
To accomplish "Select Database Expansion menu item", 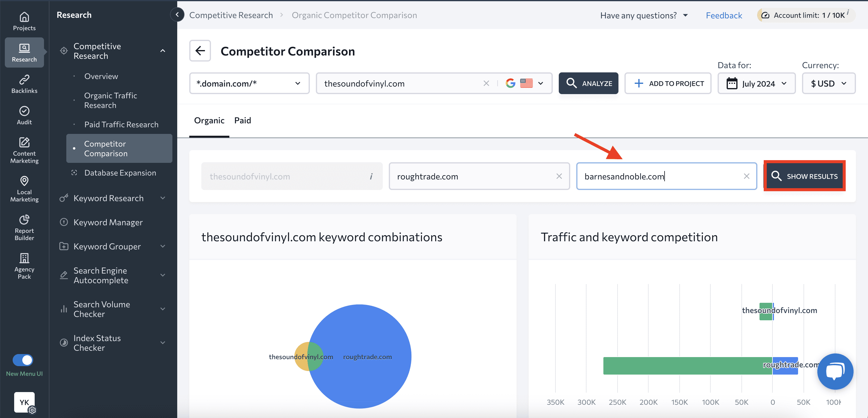I will (120, 173).
